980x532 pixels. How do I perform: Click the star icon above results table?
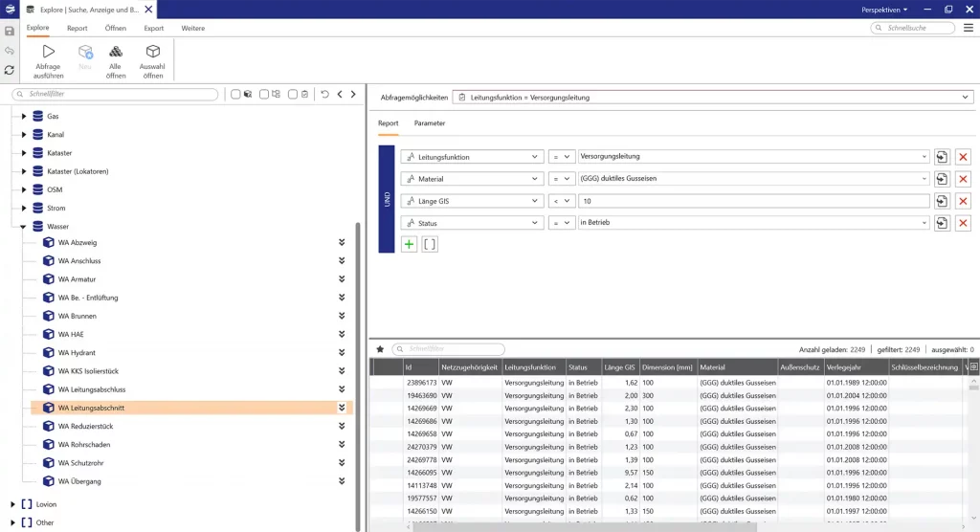[x=380, y=350]
